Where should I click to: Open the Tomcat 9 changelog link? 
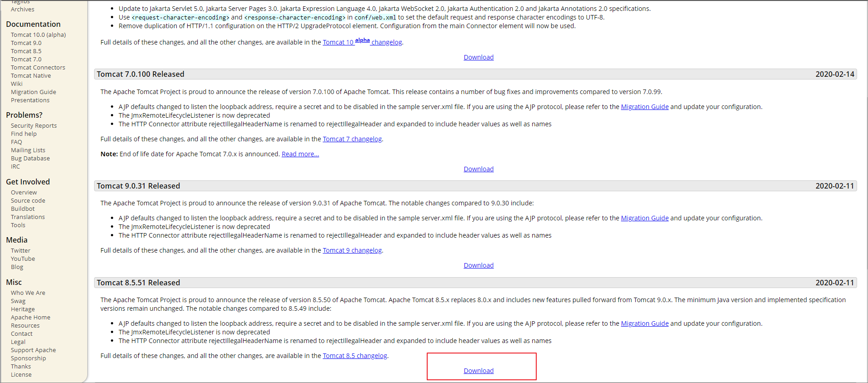(352, 250)
